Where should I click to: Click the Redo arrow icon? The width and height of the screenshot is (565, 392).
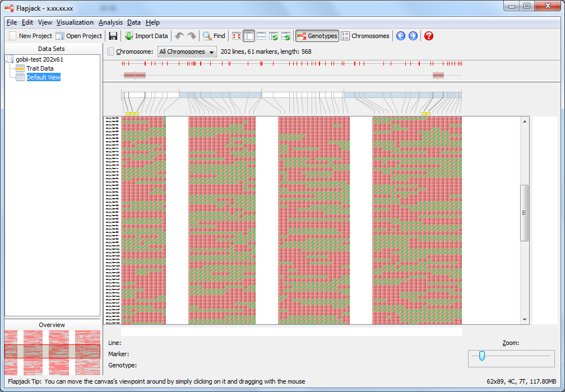(x=192, y=36)
